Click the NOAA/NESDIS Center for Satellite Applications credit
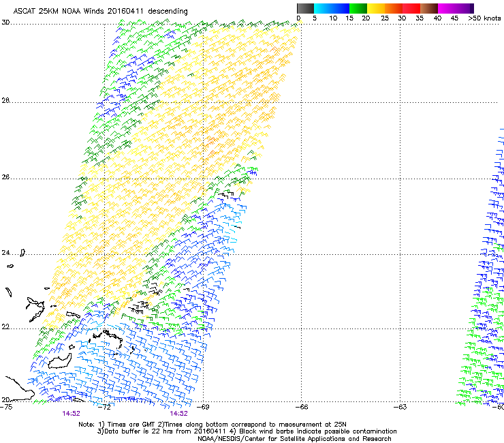The width and height of the screenshot is (504, 443). click(x=294, y=439)
